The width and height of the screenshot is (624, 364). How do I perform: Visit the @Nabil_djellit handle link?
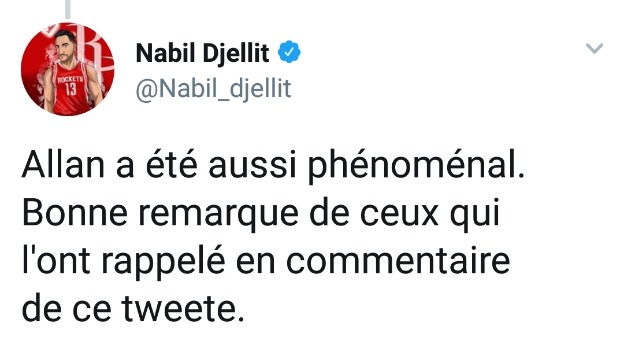point(213,88)
